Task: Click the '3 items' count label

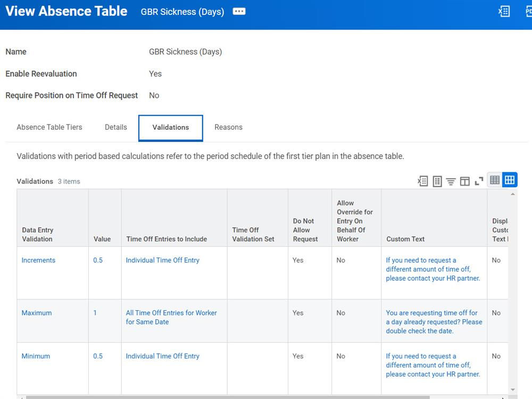Action: (x=69, y=181)
